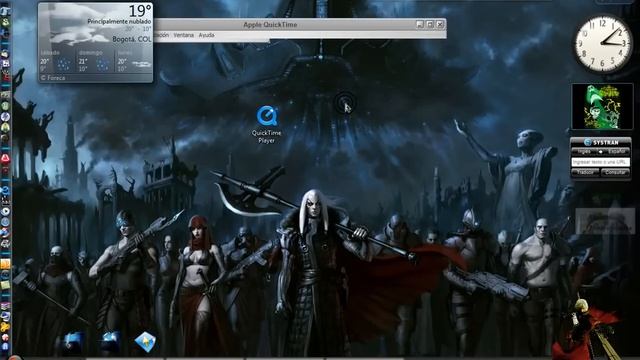Click the 19° current temperature in weather gadget
Image resolution: width=640 pixels, height=360 pixels.
click(x=140, y=11)
